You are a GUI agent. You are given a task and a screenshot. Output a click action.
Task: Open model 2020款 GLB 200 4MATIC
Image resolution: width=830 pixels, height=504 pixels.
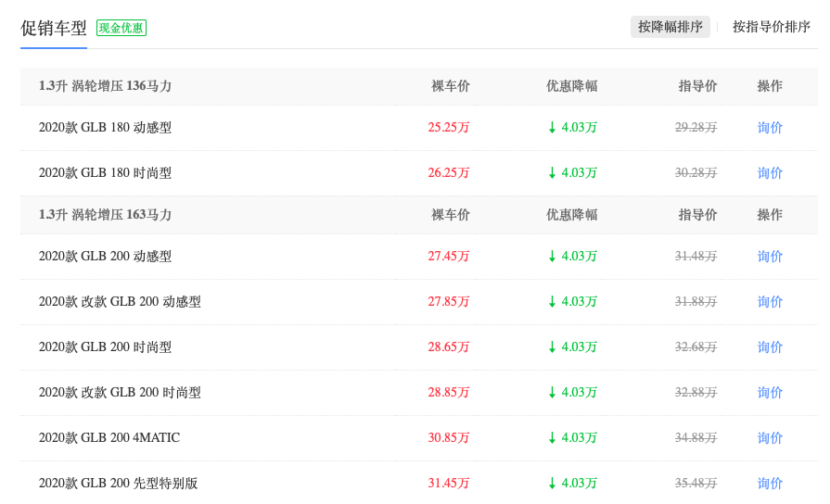pyautogui.click(x=109, y=438)
